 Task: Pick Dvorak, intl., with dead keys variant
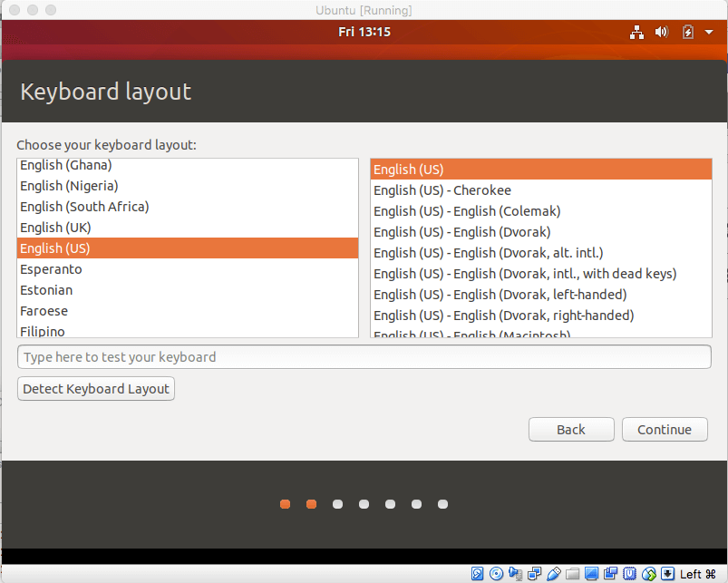pos(541,274)
